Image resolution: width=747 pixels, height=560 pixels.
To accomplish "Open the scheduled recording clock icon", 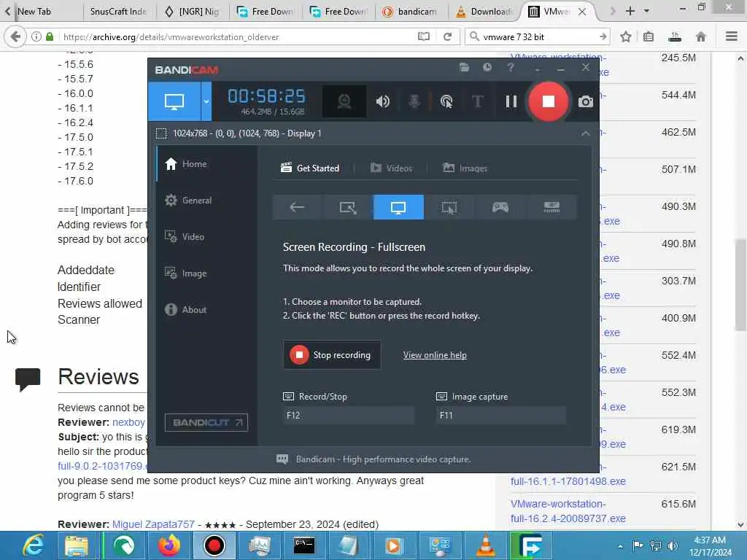I will [487, 68].
